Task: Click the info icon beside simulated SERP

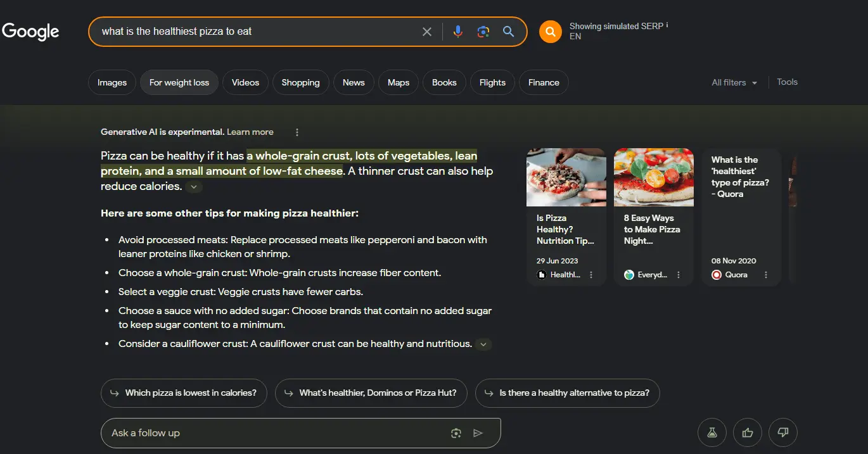Action: coord(667,25)
